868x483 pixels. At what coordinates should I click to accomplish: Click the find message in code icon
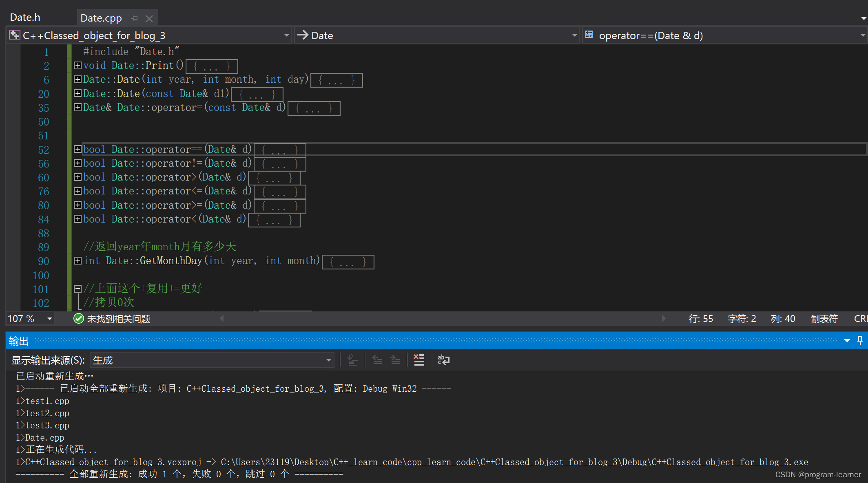tap(353, 360)
